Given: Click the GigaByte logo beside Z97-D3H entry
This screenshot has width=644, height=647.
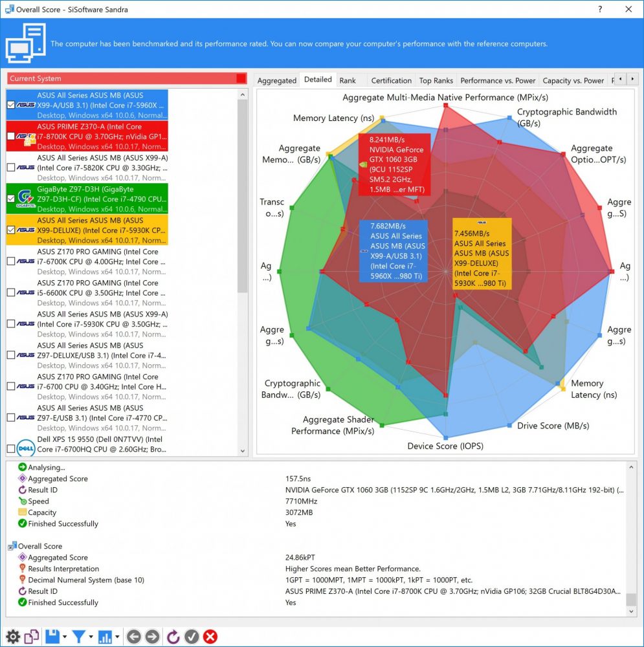Looking at the screenshot, I should click(26, 199).
